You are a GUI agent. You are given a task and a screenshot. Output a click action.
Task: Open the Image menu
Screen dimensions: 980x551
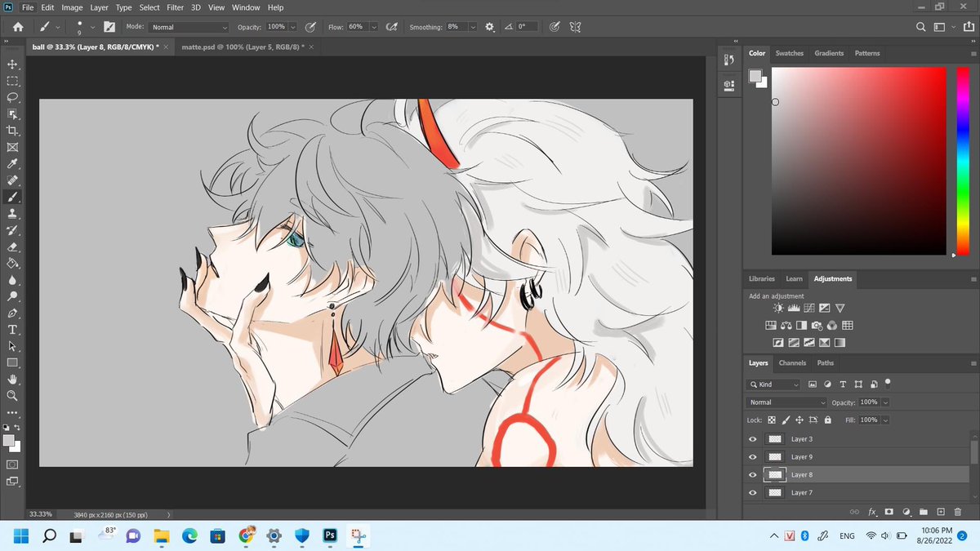(x=72, y=7)
